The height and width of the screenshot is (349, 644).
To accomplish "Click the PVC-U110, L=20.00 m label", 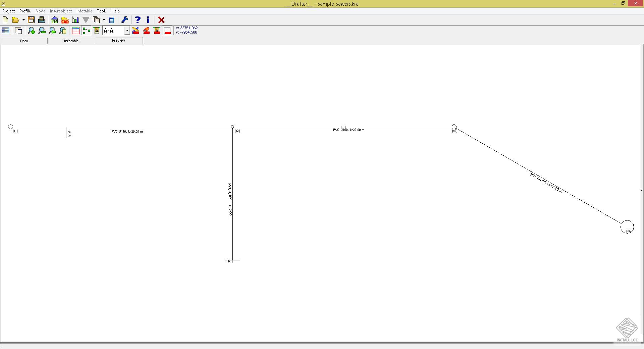I will tap(127, 132).
